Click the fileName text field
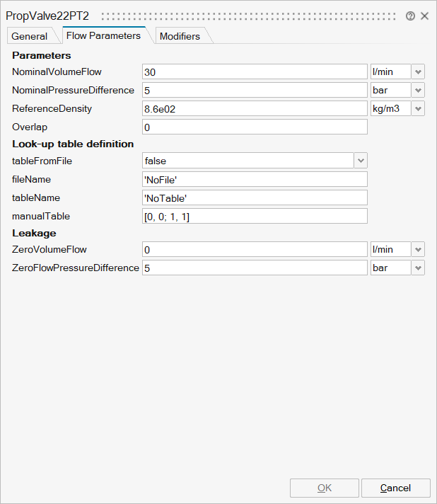The width and height of the screenshot is (437, 504). click(255, 179)
